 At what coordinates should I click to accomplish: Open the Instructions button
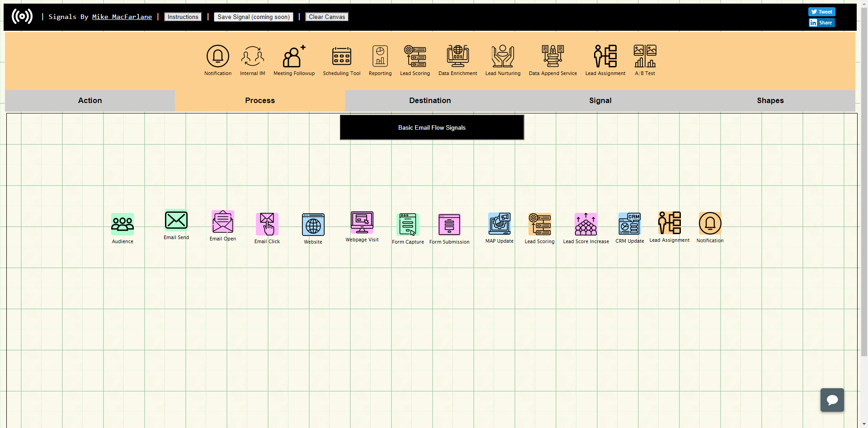183,17
